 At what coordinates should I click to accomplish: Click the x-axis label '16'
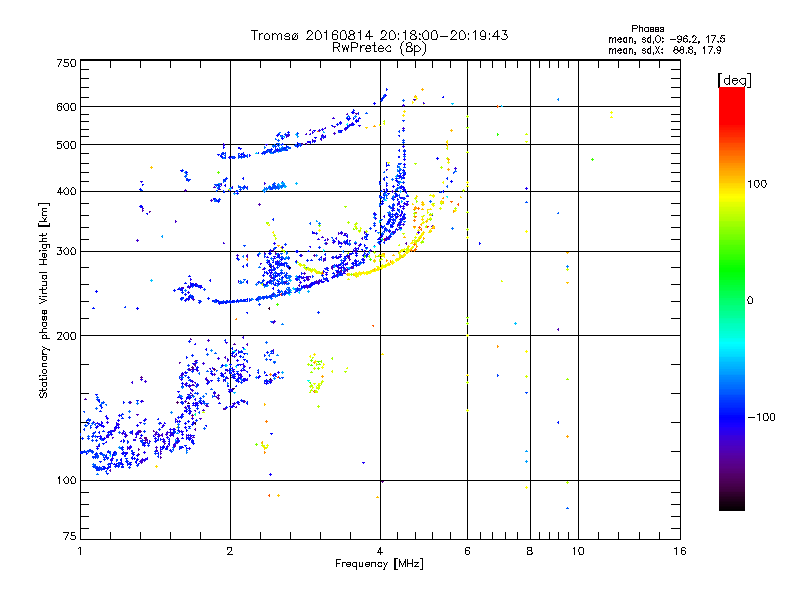click(680, 551)
